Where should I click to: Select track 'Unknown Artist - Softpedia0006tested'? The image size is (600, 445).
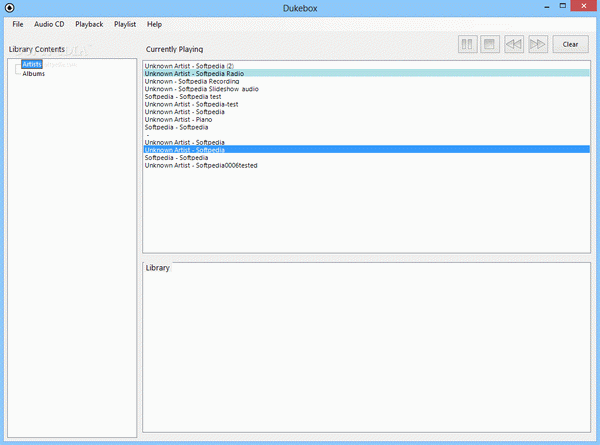367,165
